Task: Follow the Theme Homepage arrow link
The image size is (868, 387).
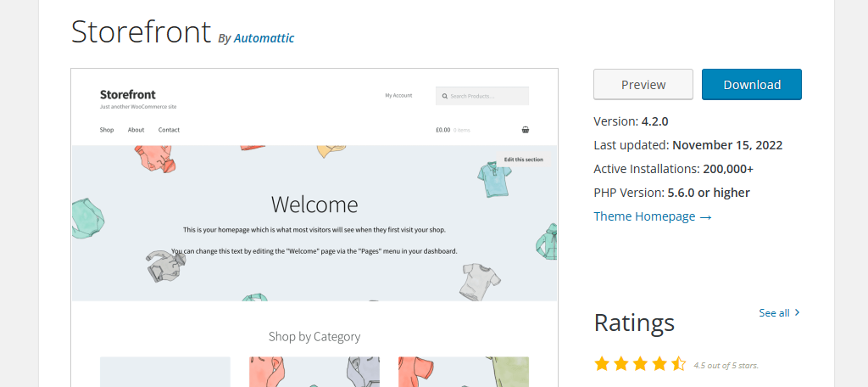Action: 653,216
